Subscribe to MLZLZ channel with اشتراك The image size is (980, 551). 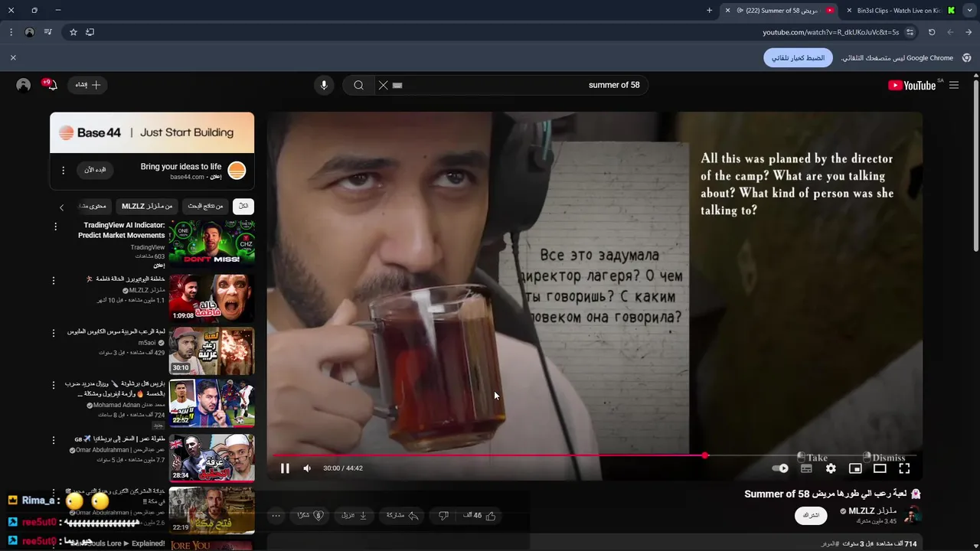[811, 516]
